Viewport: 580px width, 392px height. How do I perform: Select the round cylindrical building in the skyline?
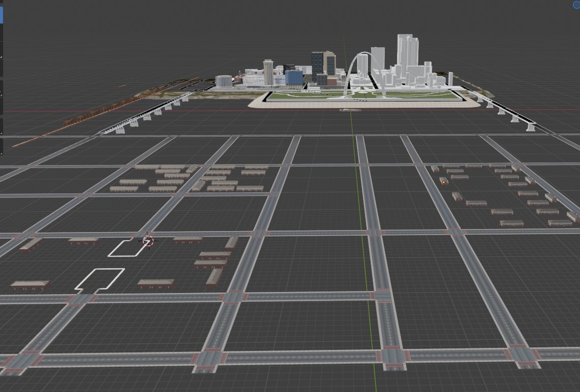224,81
